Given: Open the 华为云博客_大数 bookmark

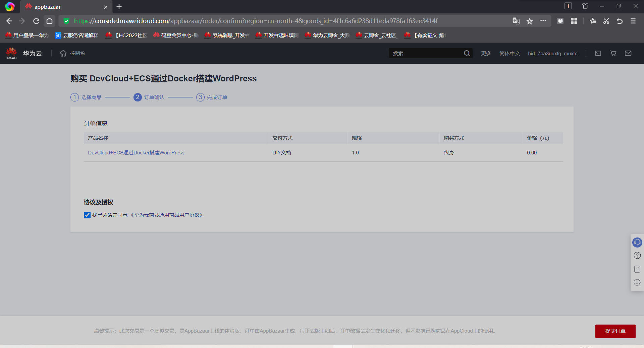Looking at the screenshot, I should click(327, 35).
